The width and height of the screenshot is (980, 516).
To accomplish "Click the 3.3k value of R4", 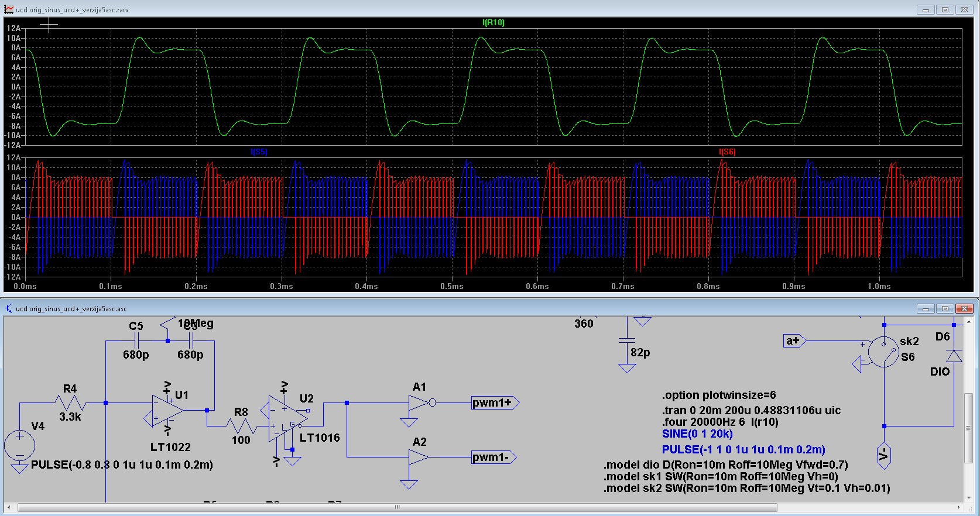I will tap(70, 417).
